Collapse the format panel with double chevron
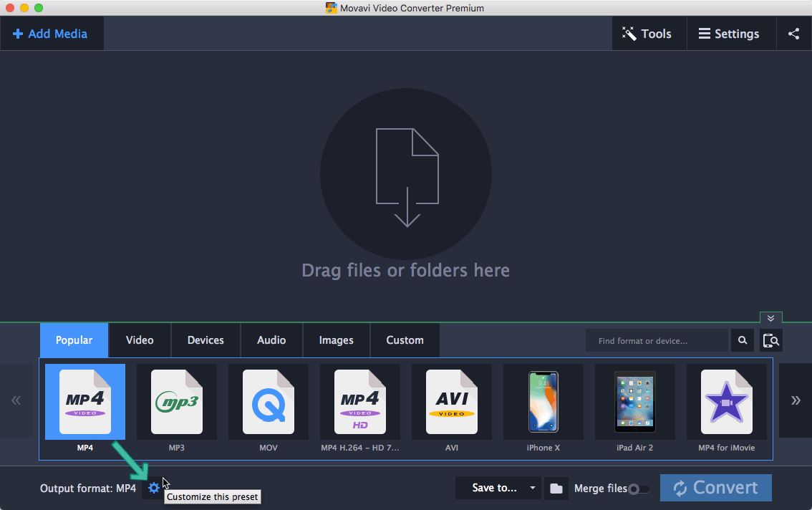 click(x=770, y=318)
